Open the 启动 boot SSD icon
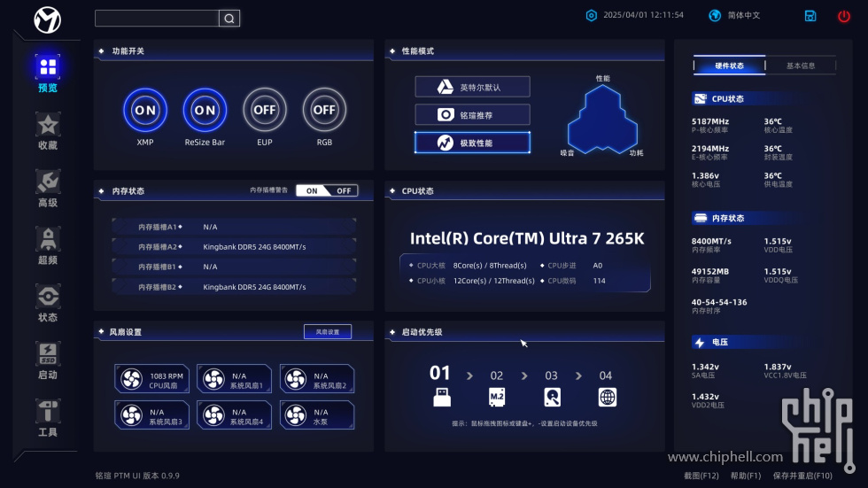The width and height of the screenshot is (868, 488). pos(48,354)
